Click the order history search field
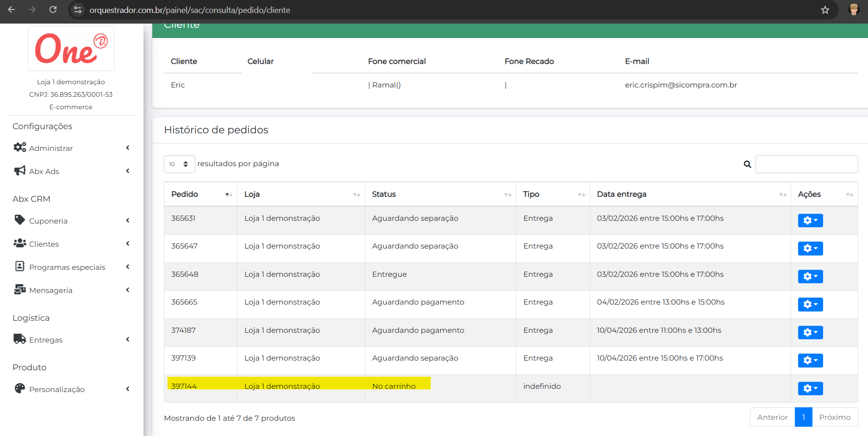The width and height of the screenshot is (868, 436). pyautogui.click(x=806, y=164)
